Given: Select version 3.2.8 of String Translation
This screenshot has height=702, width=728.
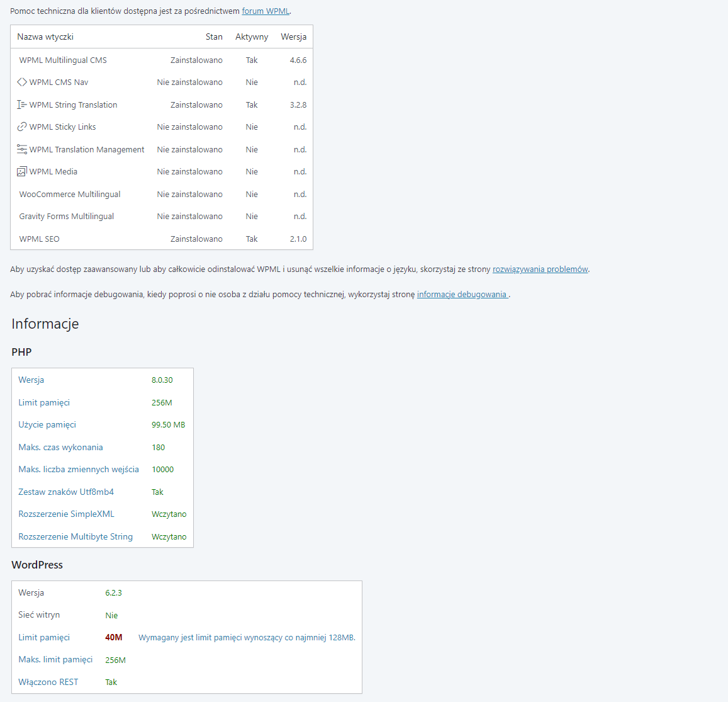Looking at the screenshot, I should [x=298, y=105].
